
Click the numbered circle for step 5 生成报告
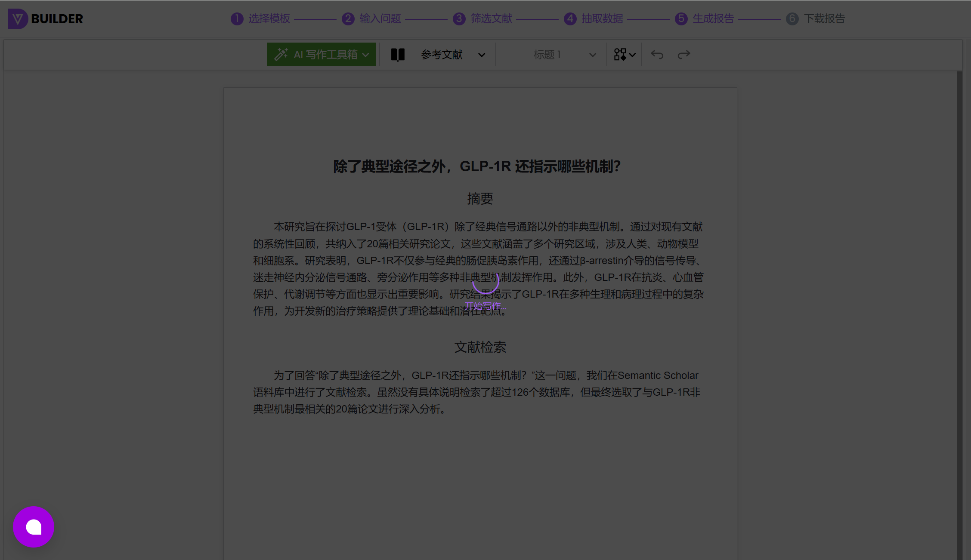point(681,19)
